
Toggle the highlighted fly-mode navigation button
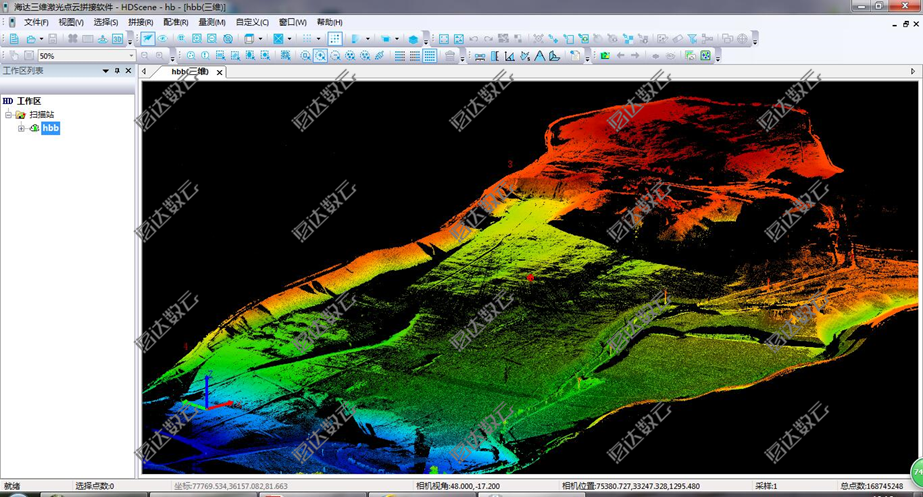(x=147, y=39)
